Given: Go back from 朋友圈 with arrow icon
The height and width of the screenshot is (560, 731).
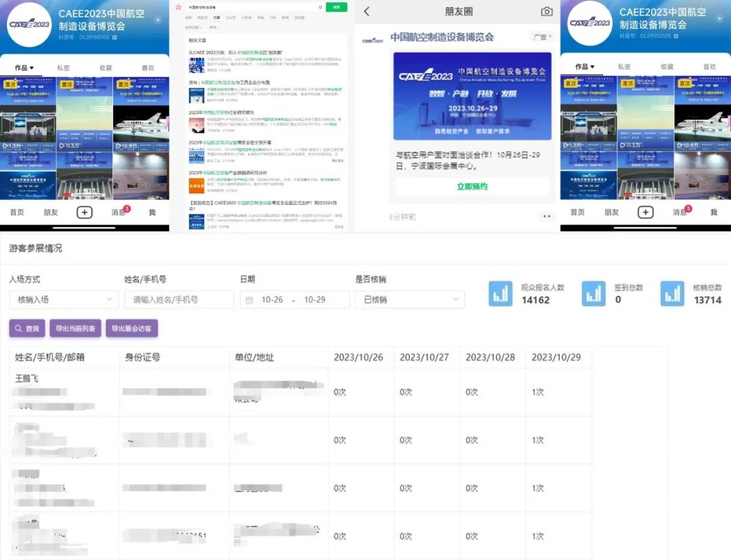Looking at the screenshot, I should click(x=366, y=11).
